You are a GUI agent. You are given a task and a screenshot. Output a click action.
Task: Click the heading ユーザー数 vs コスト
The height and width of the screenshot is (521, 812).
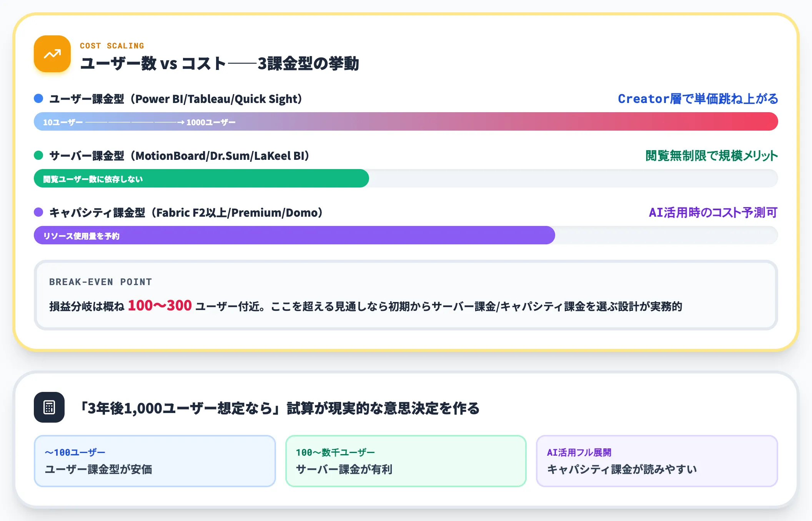tap(220, 63)
